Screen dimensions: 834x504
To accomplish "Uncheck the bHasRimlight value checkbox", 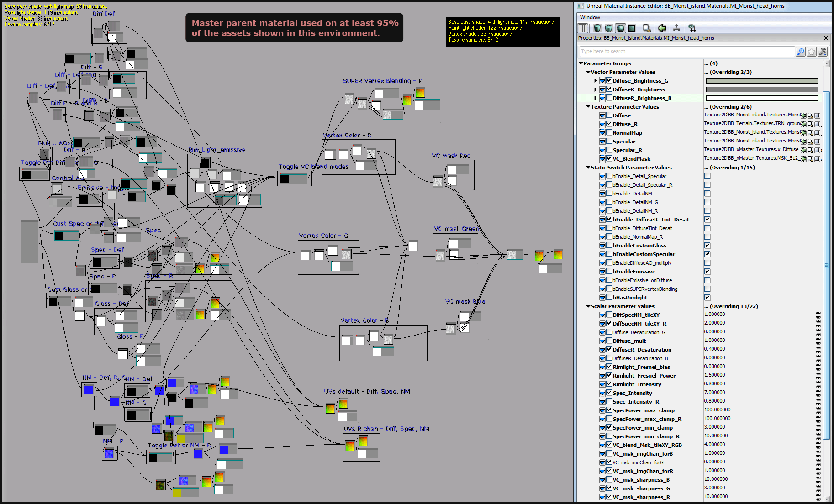I will pos(707,298).
